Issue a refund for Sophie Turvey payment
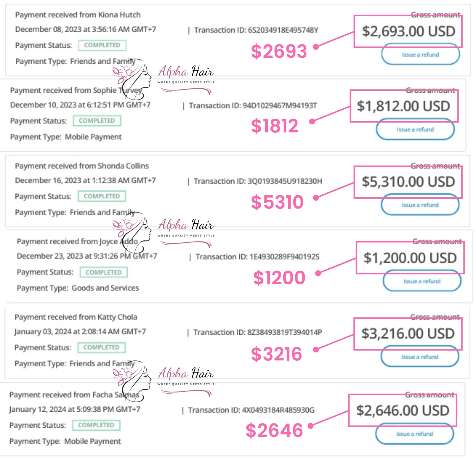476x465 pixels. [415, 129]
